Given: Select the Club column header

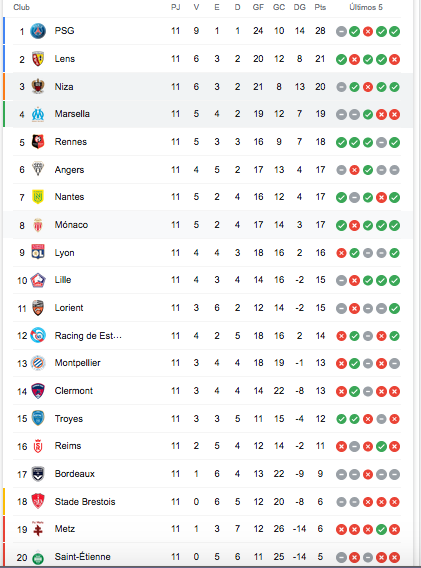Looking at the screenshot, I should [21, 7].
